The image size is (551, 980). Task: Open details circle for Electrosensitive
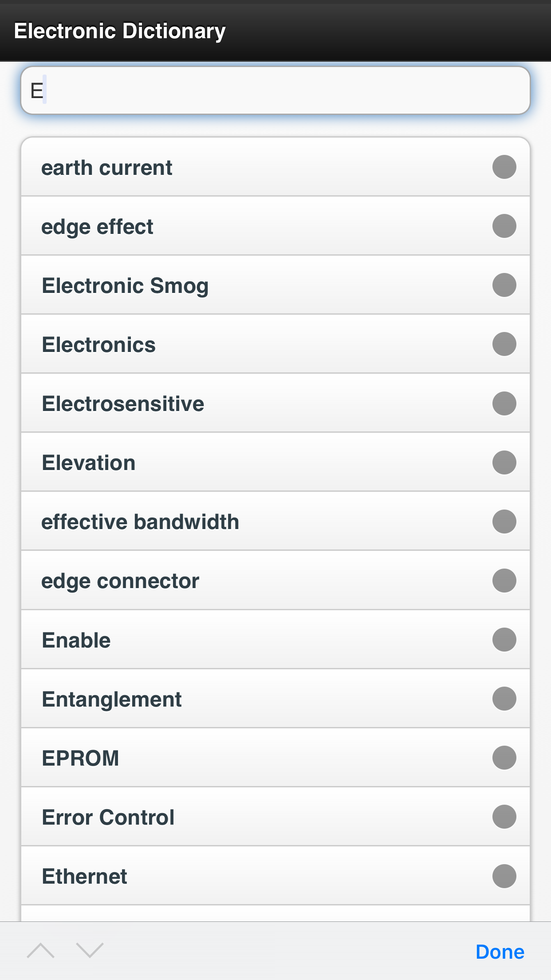pyautogui.click(x=504, y=403)
